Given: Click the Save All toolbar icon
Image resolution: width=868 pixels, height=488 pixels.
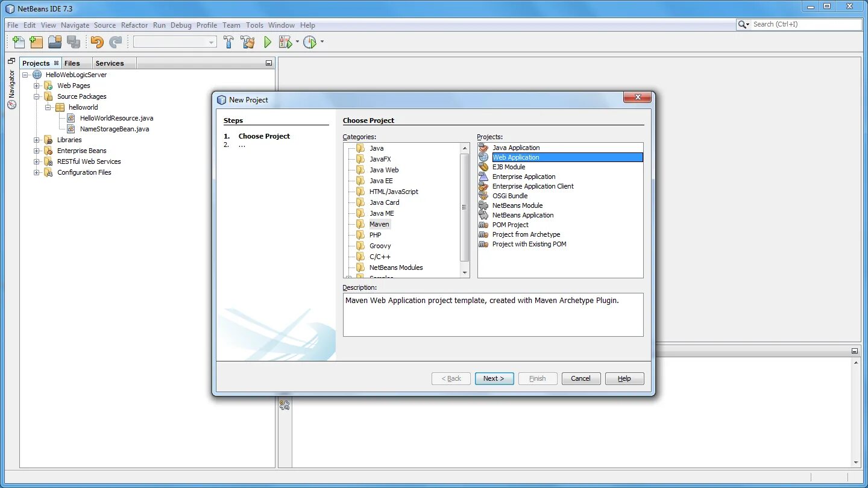Looking at the screenshot, I should pyautogui.click(x=74, y=42).
